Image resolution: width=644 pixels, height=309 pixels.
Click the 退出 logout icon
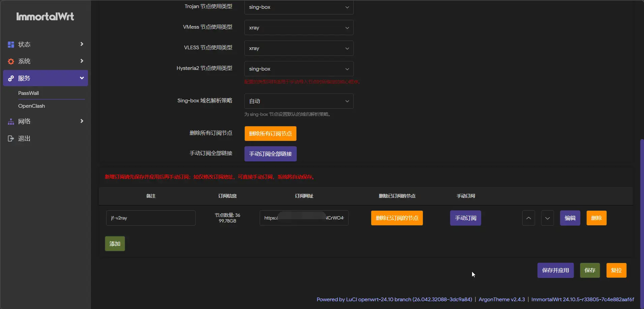click(11, 138)
